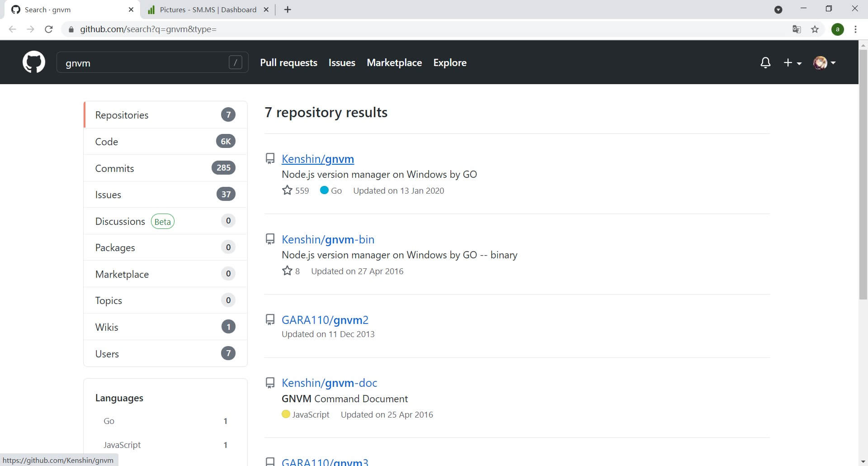The height and width of the screenshot is (466, 868).
Task: Select the Marketplace filter in the sidebar
Action: (x=165, y=274)
